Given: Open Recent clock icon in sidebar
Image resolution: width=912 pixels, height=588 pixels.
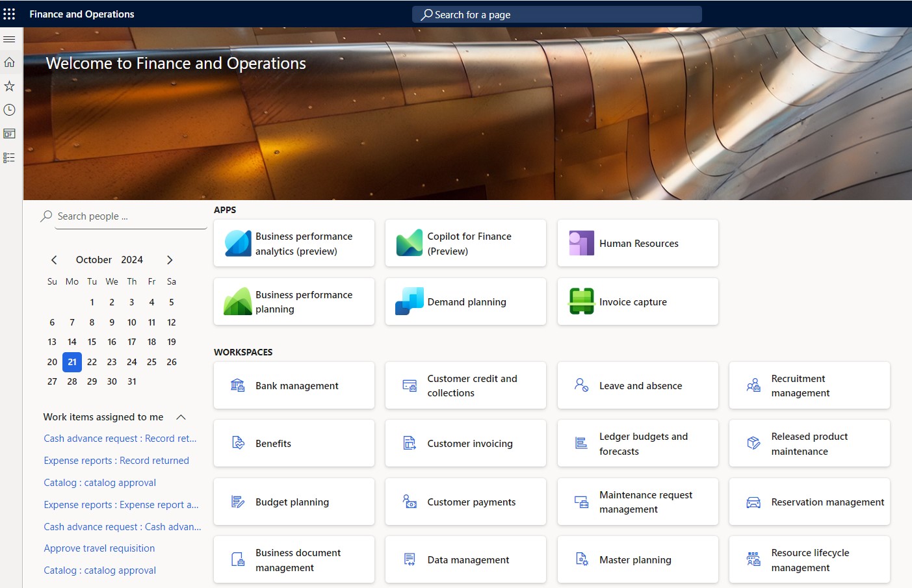Looking at the screenshot, I should click(x=9, y=110).
